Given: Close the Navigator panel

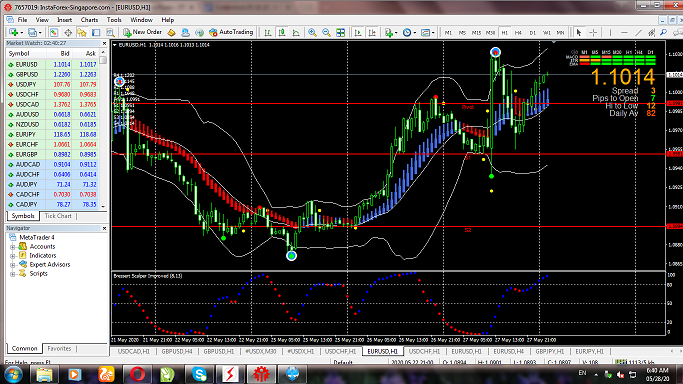Looking at the screenshot, I should [104, 228].
